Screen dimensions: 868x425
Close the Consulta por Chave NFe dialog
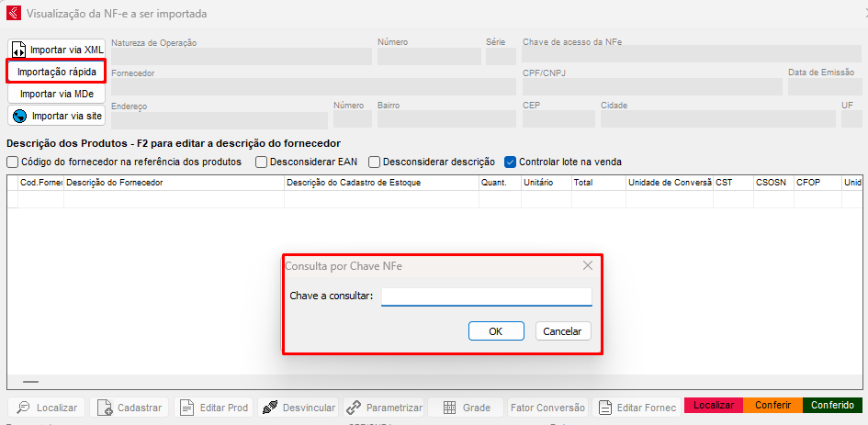pyautogui.click(x=588, y=266)
